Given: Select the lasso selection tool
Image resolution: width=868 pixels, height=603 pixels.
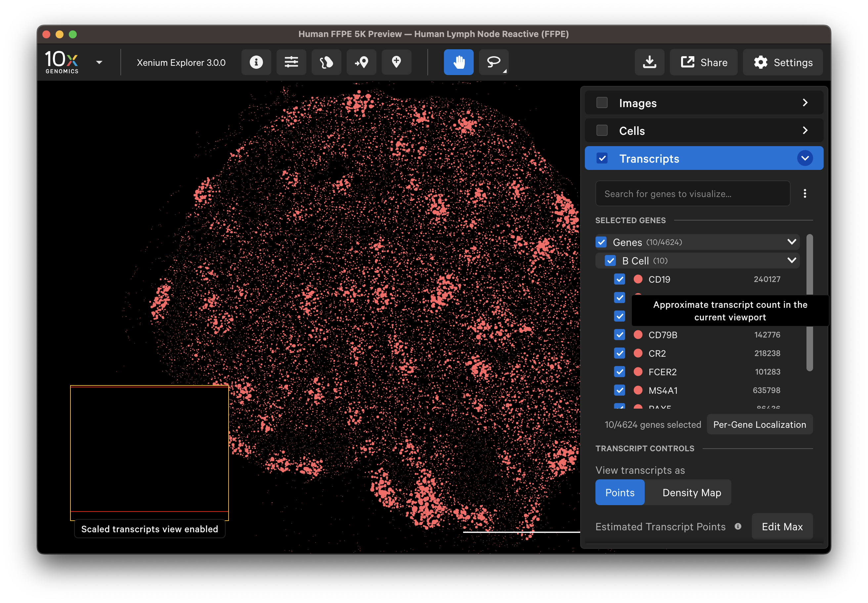Looking at the screenshot, I should 493,62.
